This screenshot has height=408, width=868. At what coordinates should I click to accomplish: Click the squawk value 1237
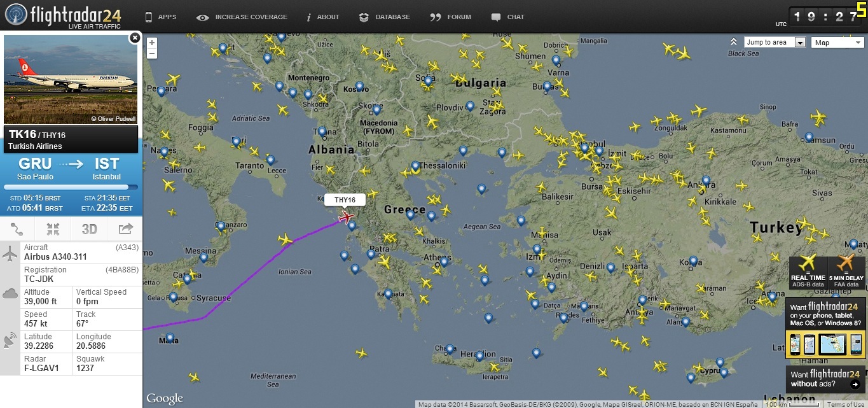pos(85,368)
